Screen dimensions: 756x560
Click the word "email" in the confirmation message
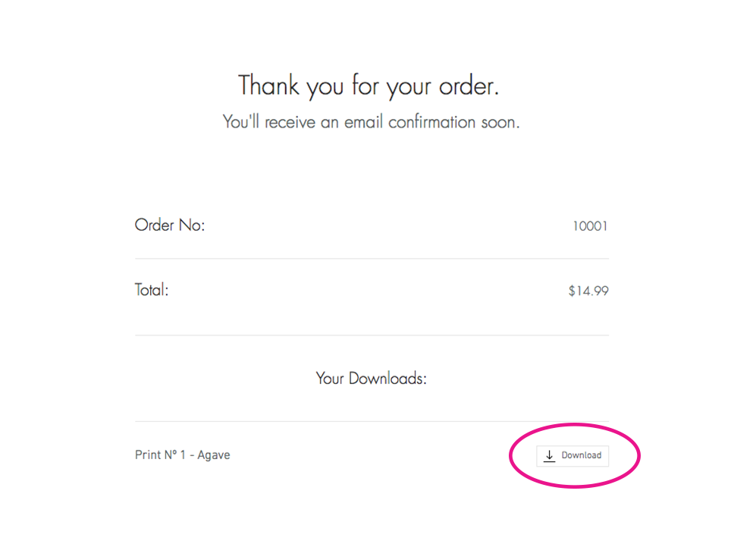364,122
